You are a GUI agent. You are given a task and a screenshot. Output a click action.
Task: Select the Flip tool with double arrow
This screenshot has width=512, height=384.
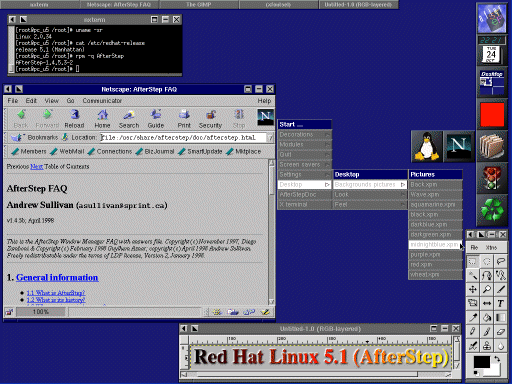click(x=487, y=303)
